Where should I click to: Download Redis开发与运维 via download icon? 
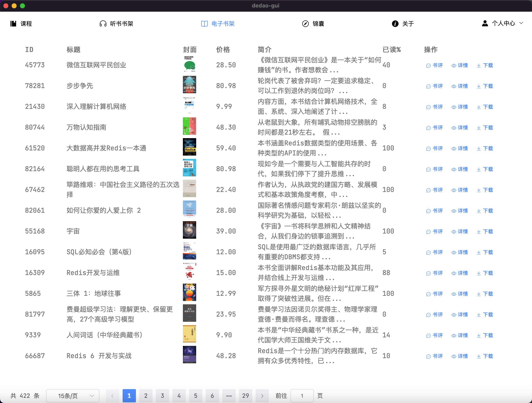coord(479,273)
